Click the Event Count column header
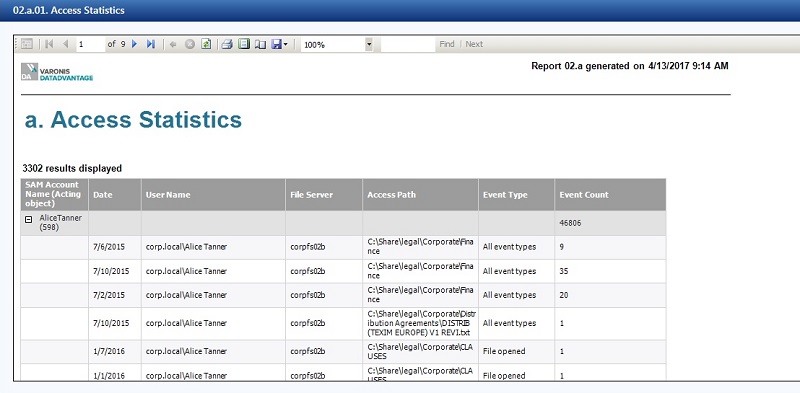Viewport: 800px width, 393px height. click(x=610, y=194)
